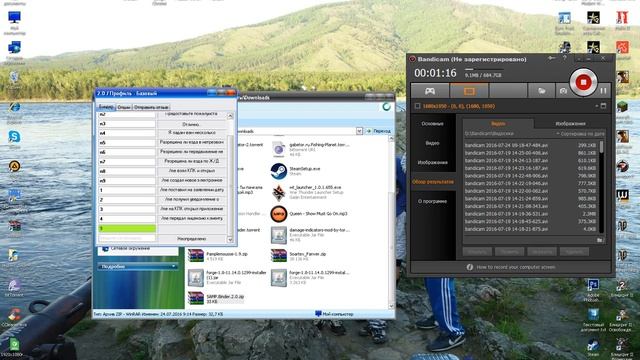Expand the recording area size dropdown arrow
640x360 pixels.
tap(596, 106)
